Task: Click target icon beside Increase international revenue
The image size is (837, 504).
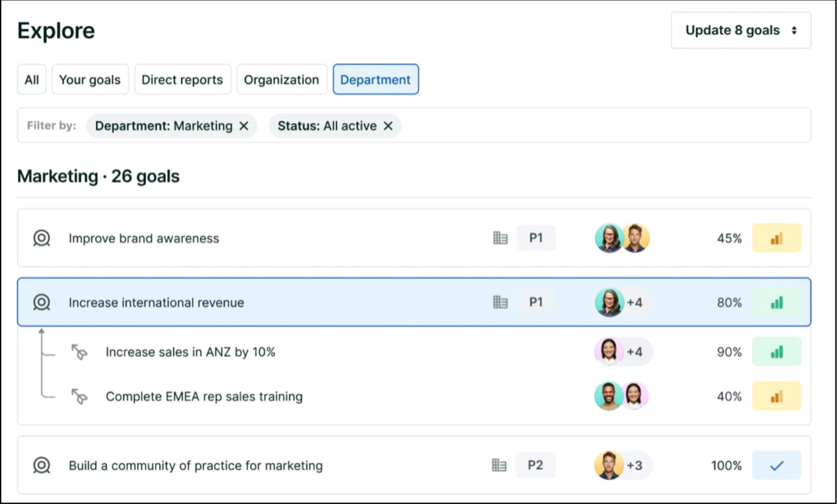Action: coord(41,302)
